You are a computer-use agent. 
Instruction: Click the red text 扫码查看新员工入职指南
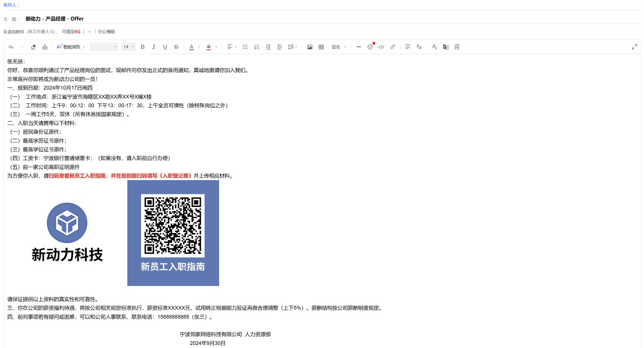pyautogui.click(x=77, y=176)
